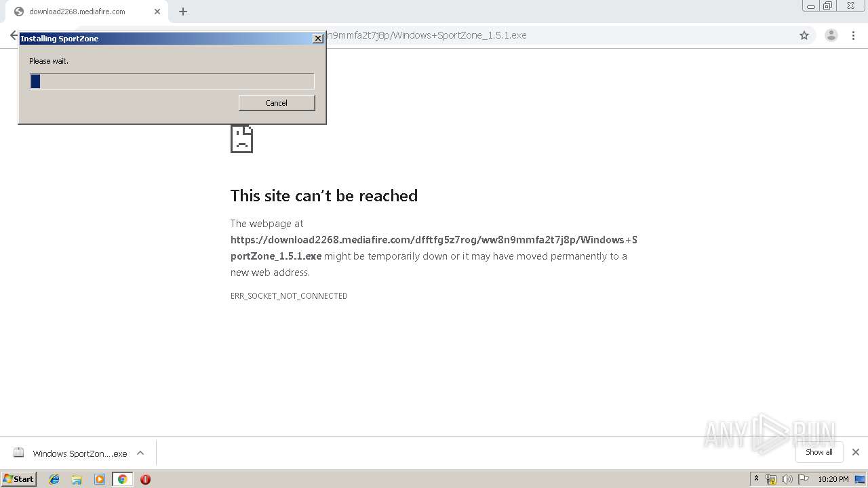Click the address bar URL text

427,35
